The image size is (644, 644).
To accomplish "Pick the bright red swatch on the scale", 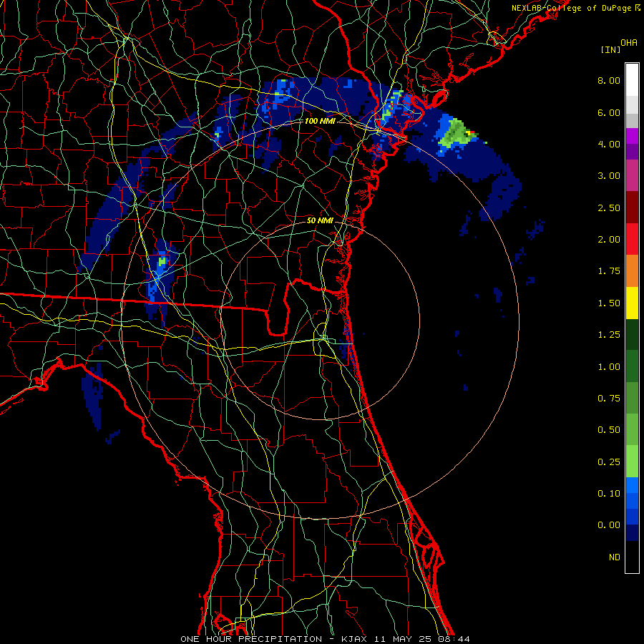I will tap(632, 239).
